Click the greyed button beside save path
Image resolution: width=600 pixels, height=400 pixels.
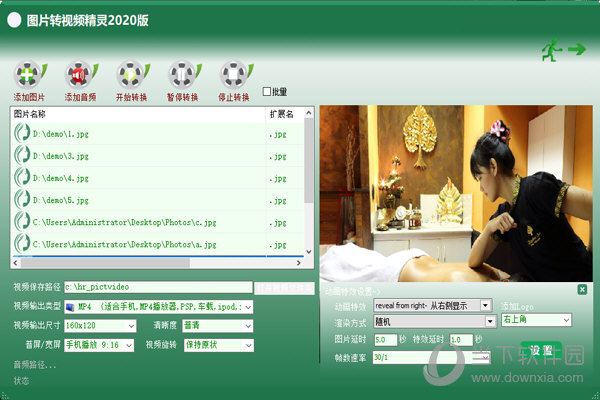click(284, 288)
